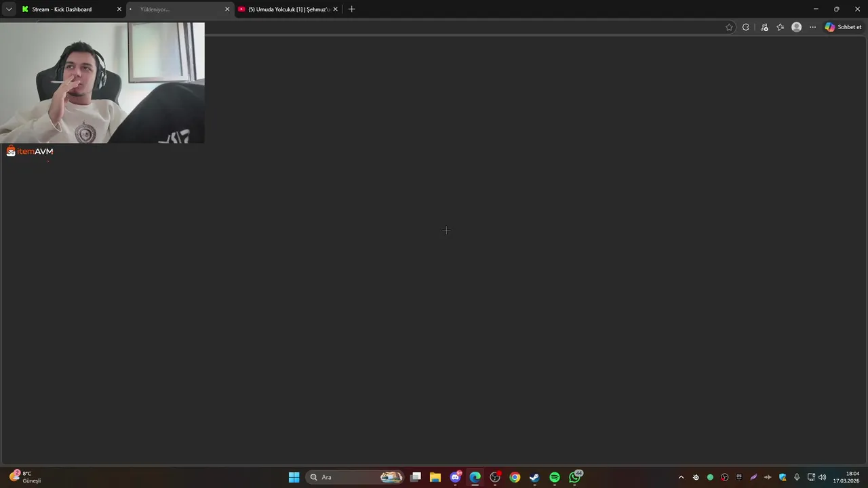Click the taskbar 'Ara' search box
The image size is (868, 488).
pyautogui.click(x=355, y=477)
